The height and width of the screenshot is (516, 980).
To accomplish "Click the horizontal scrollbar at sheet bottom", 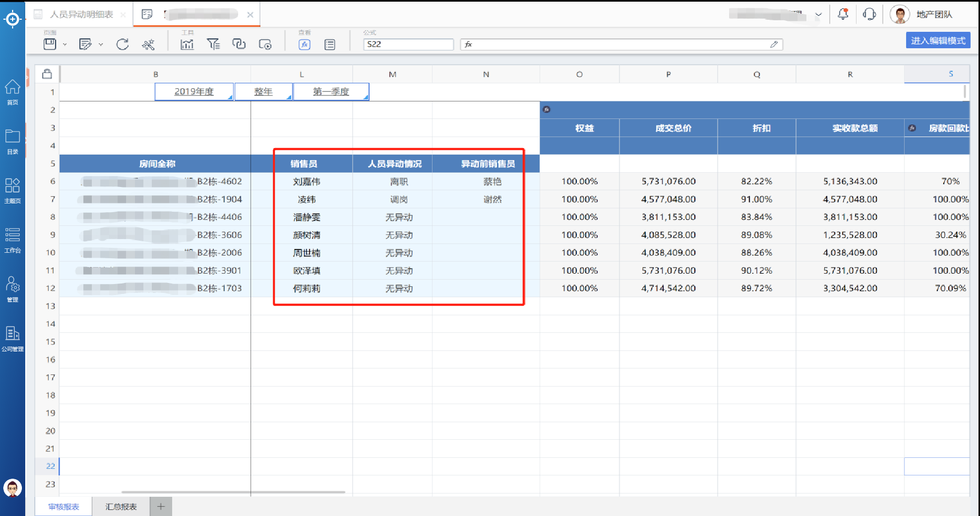I will 233,492.
